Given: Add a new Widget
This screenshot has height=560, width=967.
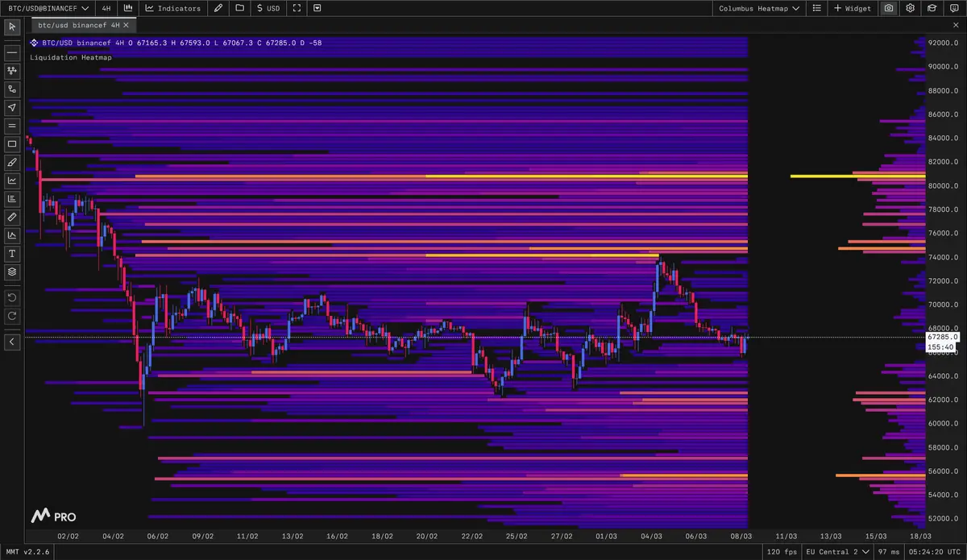Looking at the screenshot, I should (x=853, y=8).
